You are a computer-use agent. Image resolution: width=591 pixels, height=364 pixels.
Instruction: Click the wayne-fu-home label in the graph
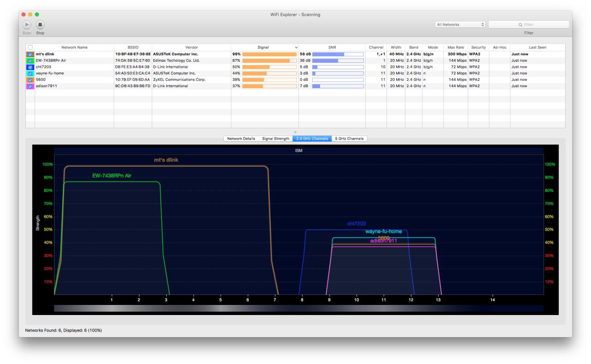point(383,232)
